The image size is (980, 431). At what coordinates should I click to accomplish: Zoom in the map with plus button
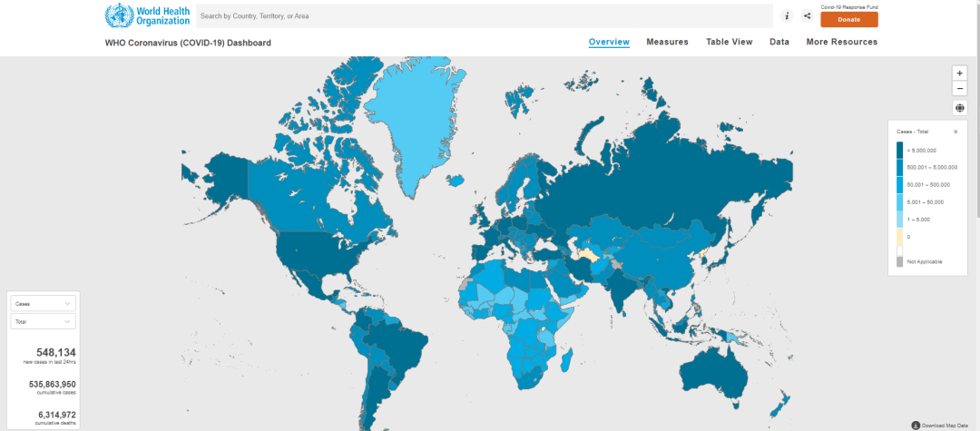click(x=960, y=73)
